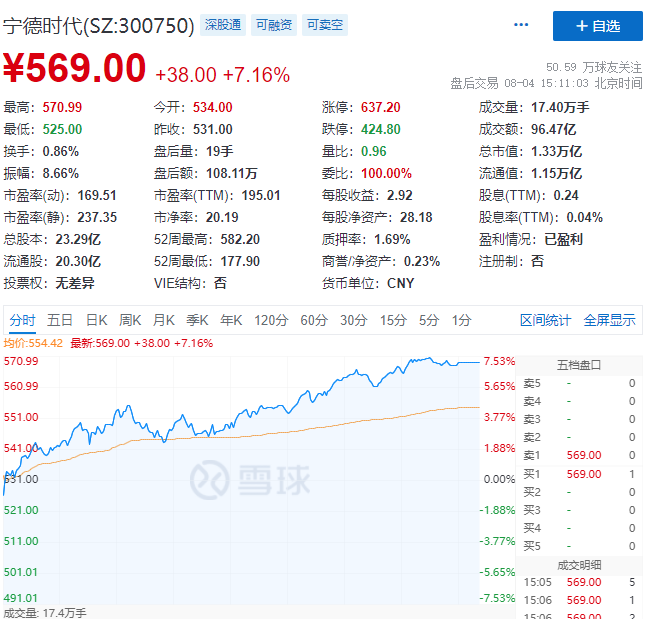Click the 买1 row price 569.00

(584, 474)
